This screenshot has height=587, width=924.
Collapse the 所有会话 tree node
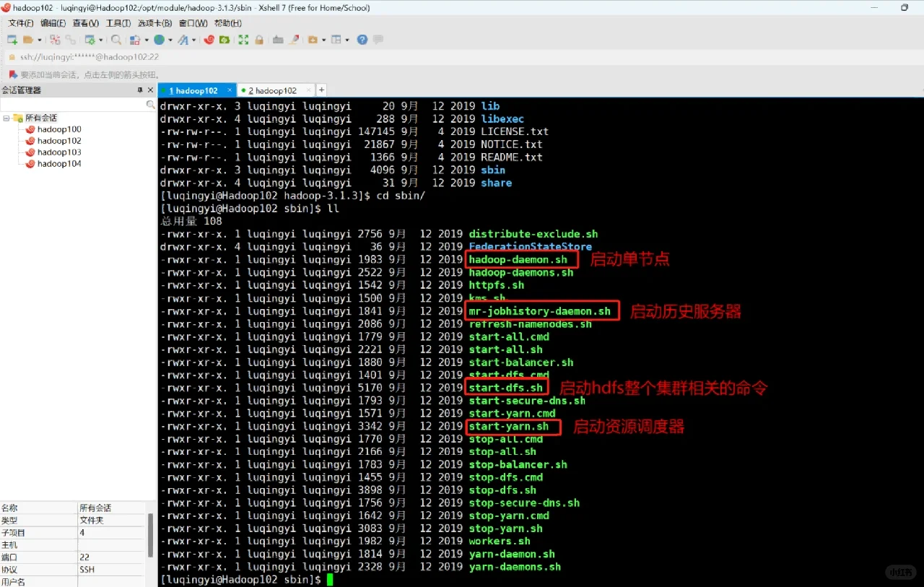pos(6,118)
